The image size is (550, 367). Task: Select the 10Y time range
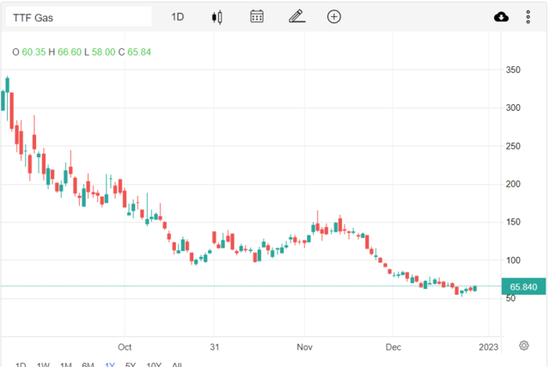154,365
